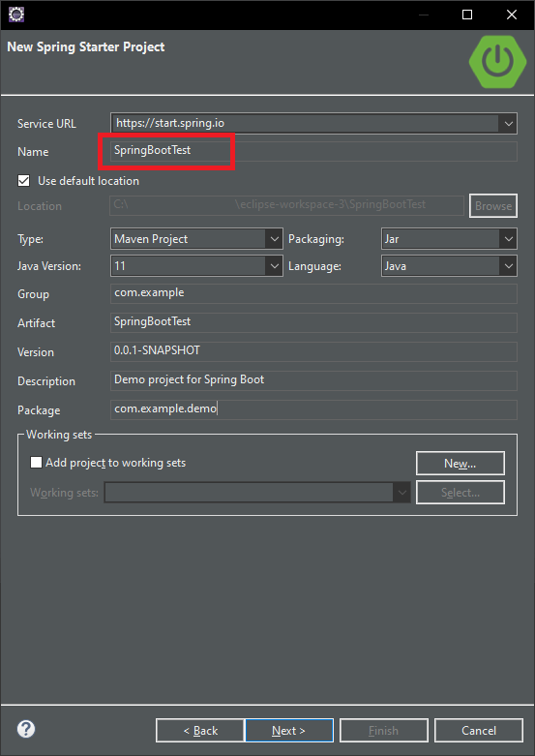Click into the Group field com.example
This screenshot has width=535, height=756.
313,293
